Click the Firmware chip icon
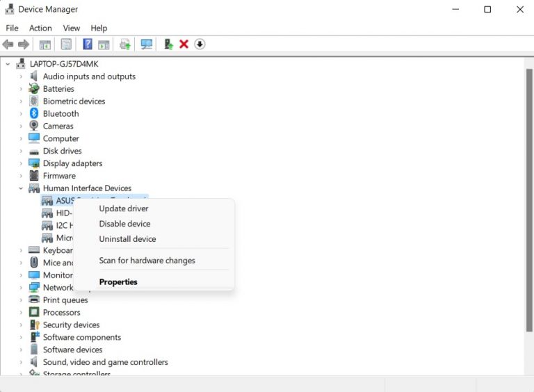The height and width of the screenshot is (392, 534). pyautogui.click(x=34, y=176)
